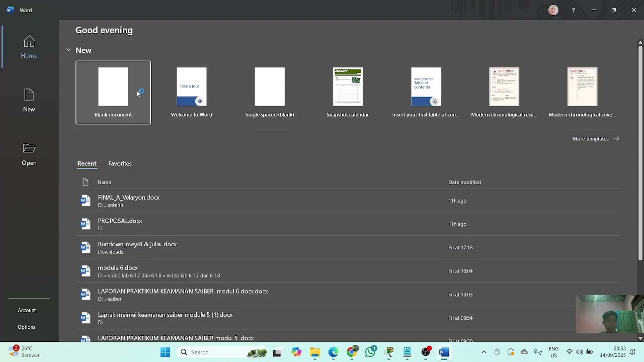This screenshot has height=362, width=644.
Task: Open Rundown_meydi & julia .docx
Action: 348,247
